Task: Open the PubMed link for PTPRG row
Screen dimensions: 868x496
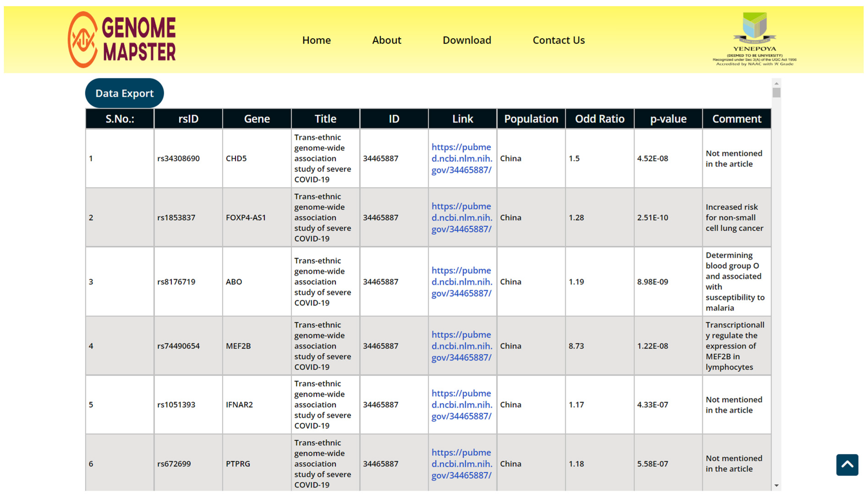Action: (x=462, y=464)
